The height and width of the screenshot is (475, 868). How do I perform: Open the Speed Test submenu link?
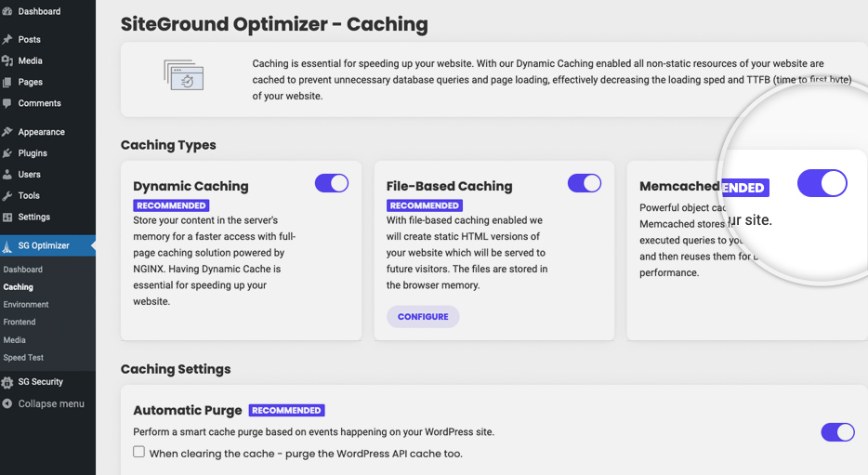pos(23,358)
